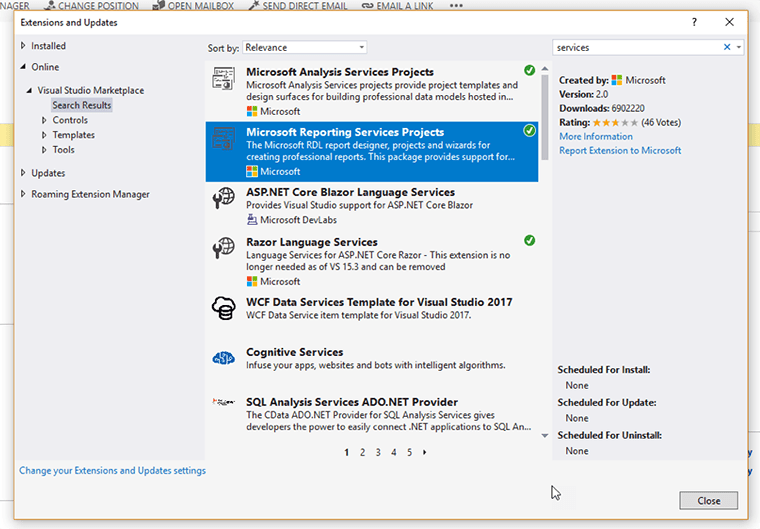This screenshot has width=760, height=529.
Task: Clear the search box with the X icon
Action: (727, 47)
